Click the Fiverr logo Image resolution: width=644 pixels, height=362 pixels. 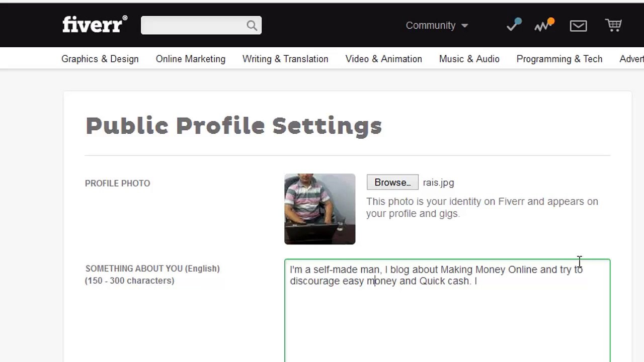point(95,25)
